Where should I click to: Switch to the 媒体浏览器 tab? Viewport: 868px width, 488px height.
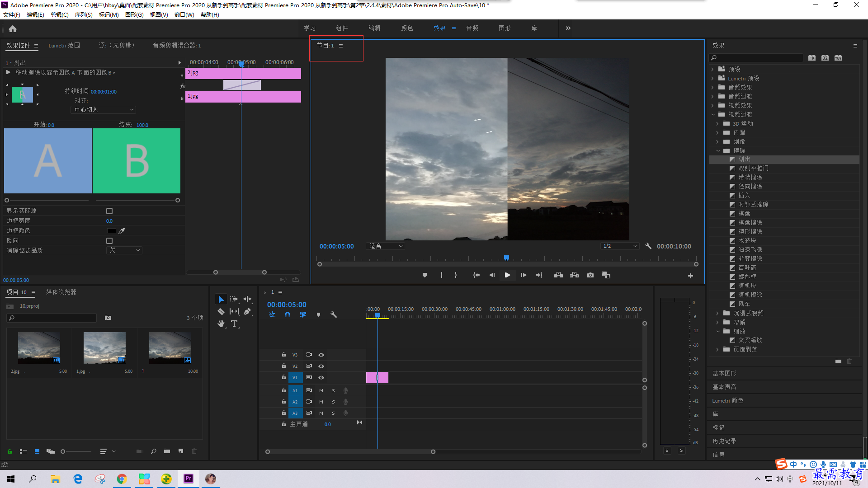coord(61,292)
